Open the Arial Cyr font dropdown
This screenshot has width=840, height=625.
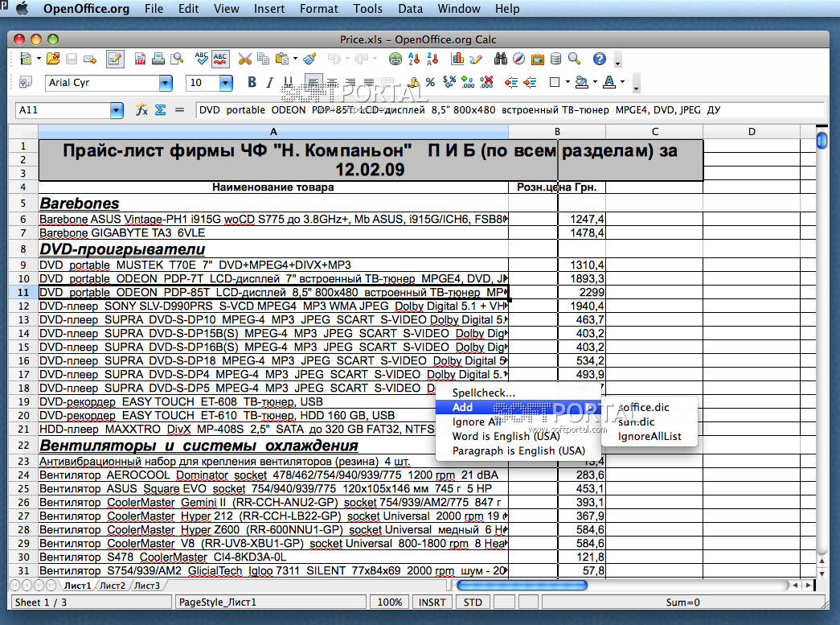tap(166, 83)
